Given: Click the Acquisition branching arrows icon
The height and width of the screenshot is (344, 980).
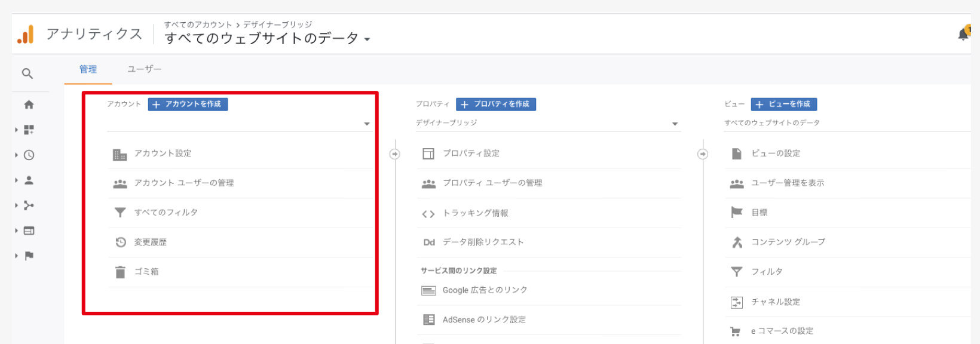Looking at the screenshot, I should [29, 205].
